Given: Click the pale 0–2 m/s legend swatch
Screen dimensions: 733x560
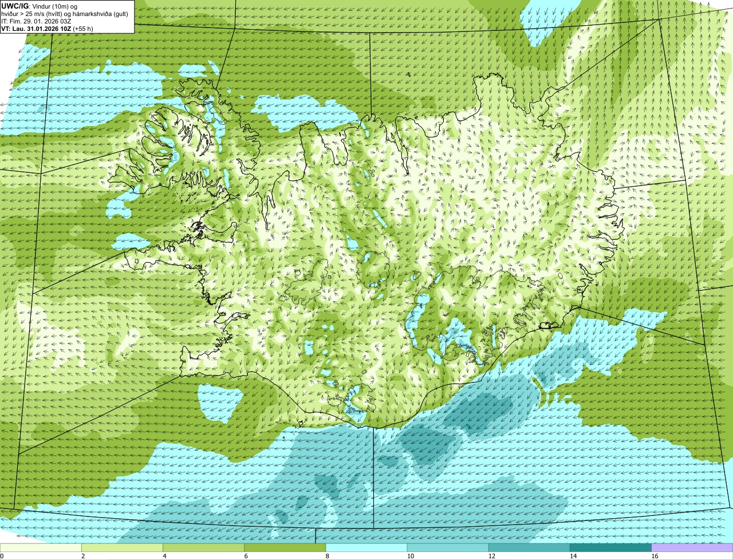Looking at the screenshot, I should pos(41,548).
